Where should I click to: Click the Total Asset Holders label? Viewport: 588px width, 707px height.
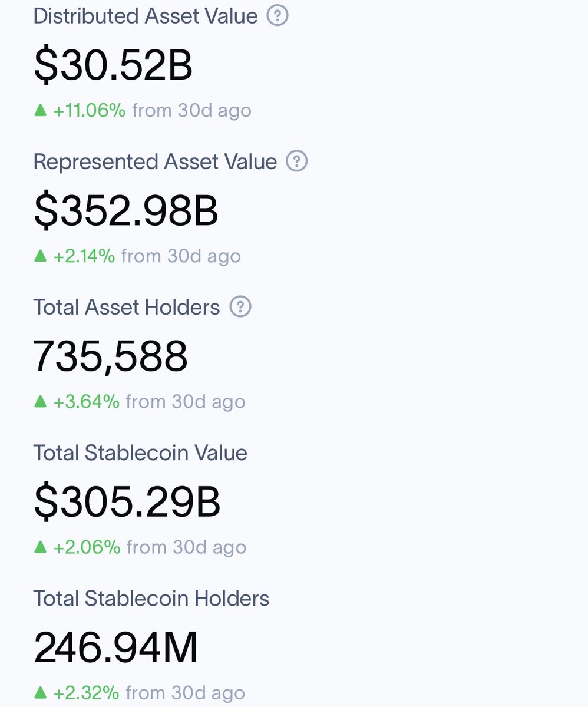(x=127, y=307)
